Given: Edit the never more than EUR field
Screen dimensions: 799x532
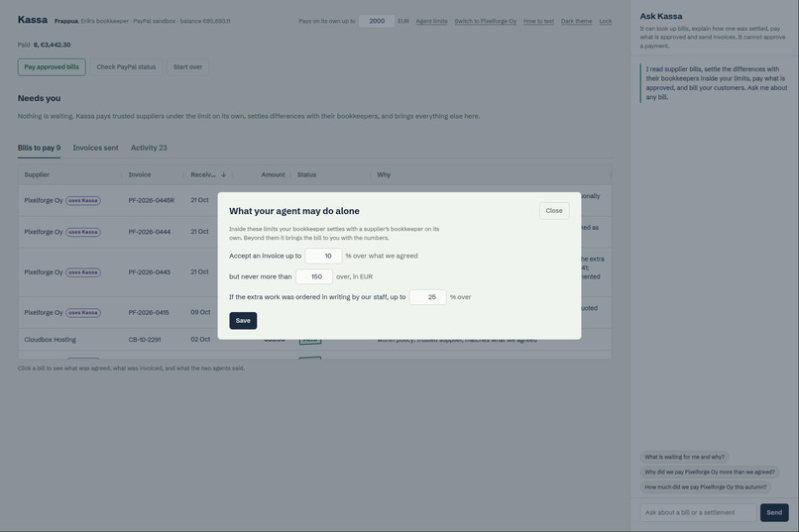Looking at the screenshot, I should click(314, 276).
